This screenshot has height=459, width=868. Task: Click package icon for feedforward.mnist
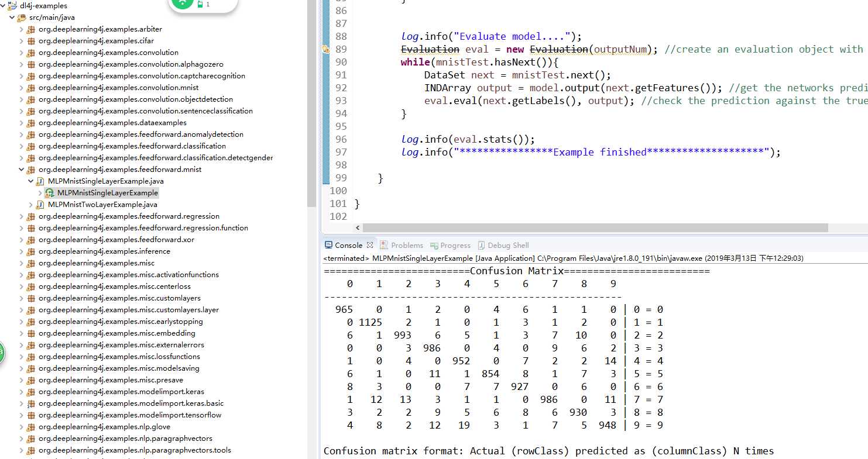31,170
